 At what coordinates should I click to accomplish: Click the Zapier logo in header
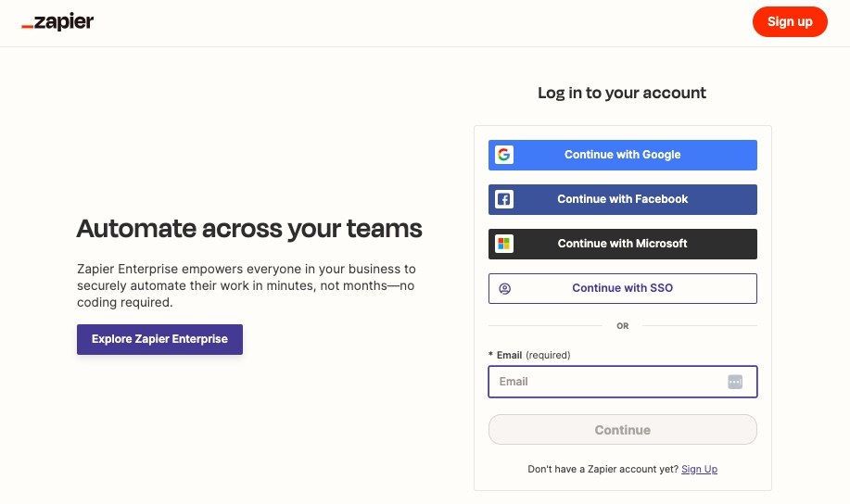[x=57, y=22]
